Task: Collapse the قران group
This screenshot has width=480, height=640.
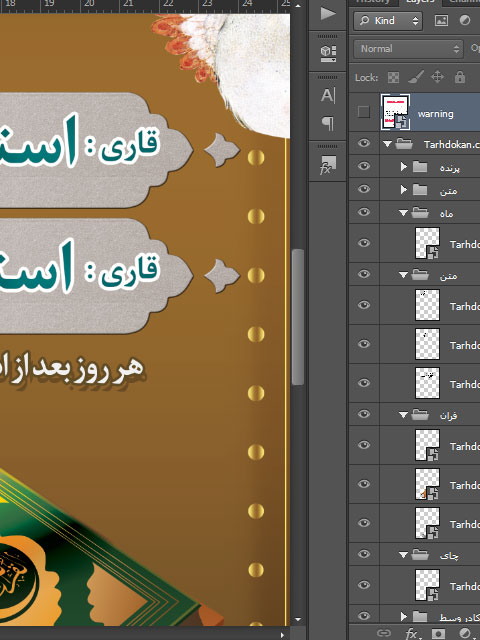Action: 403,415
